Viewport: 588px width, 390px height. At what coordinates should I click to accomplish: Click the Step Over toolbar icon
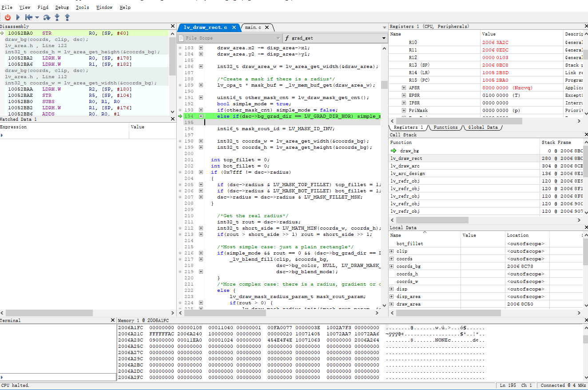coord(47,17)
